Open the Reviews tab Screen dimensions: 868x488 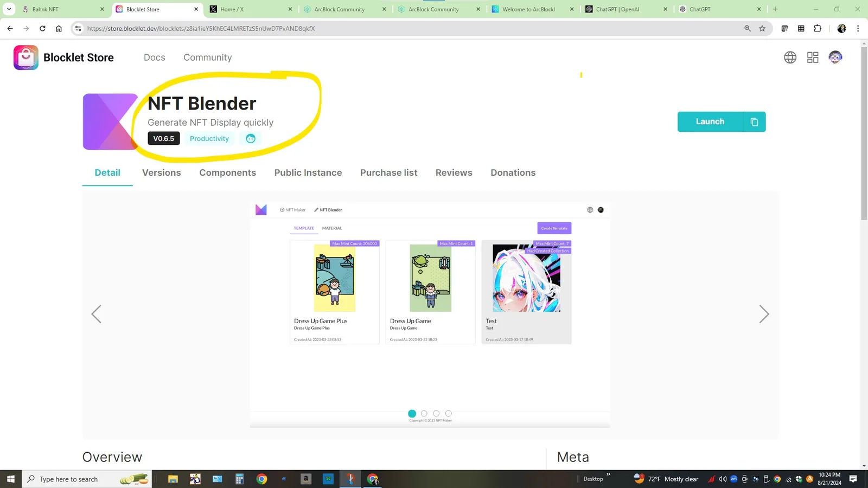[454, 172]
